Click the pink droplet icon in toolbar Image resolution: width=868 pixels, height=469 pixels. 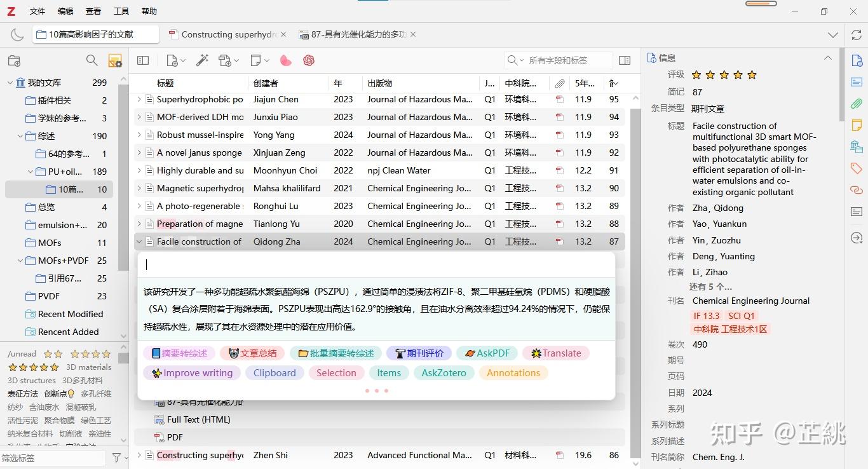pos(286,60)
